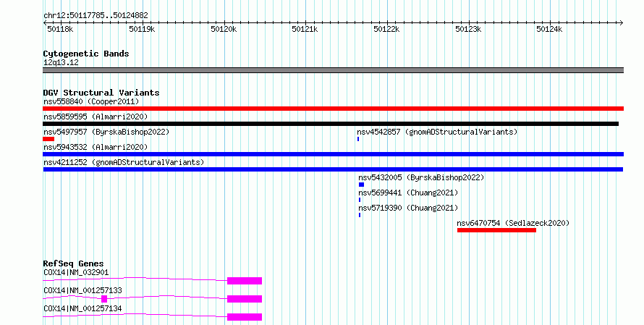Open the DGV Structural Variants track title
The height and width of the screenshot is (325, 644).
coord(101,93)
